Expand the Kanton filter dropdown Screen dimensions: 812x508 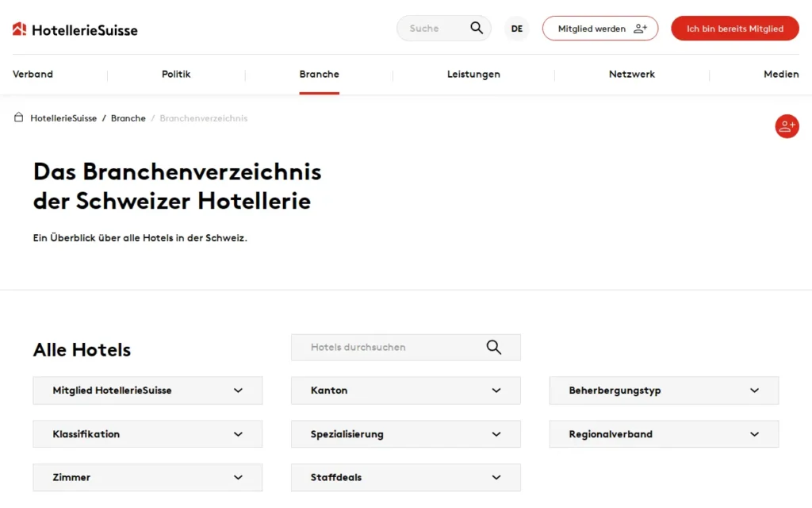(405, 391)
